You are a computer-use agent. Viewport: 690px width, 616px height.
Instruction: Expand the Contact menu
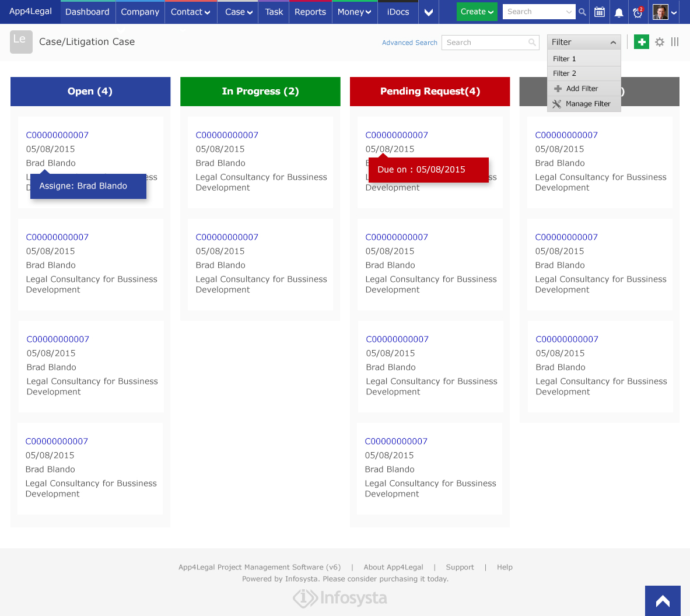[191, 12]
